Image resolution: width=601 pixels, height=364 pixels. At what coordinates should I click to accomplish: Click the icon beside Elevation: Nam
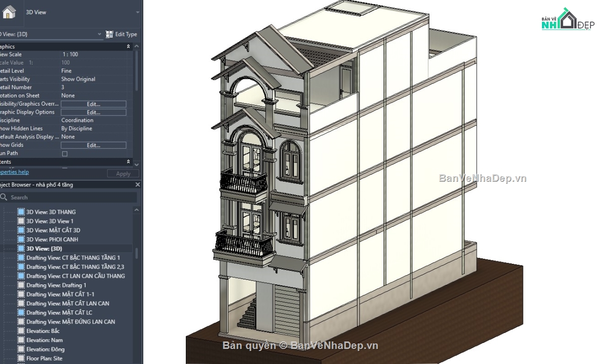tap(21, 340)
